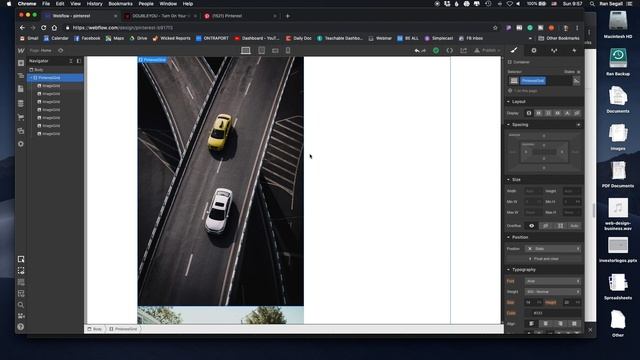
Task: Switch to Style panel brush tab
Action: [x=514, y=51]
